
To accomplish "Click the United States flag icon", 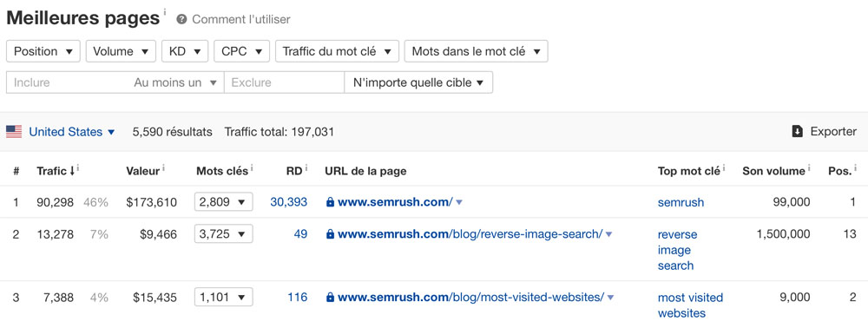I will [14, 132].
